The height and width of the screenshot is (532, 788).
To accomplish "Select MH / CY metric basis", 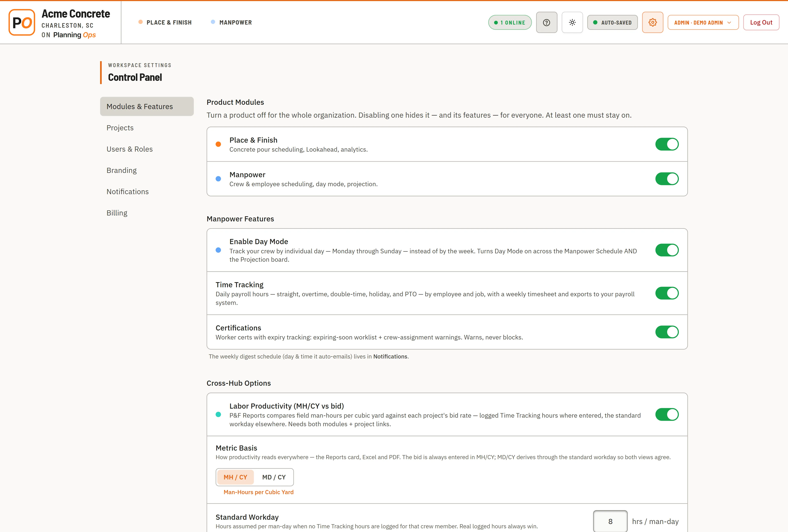I will [x=235, y=477].
